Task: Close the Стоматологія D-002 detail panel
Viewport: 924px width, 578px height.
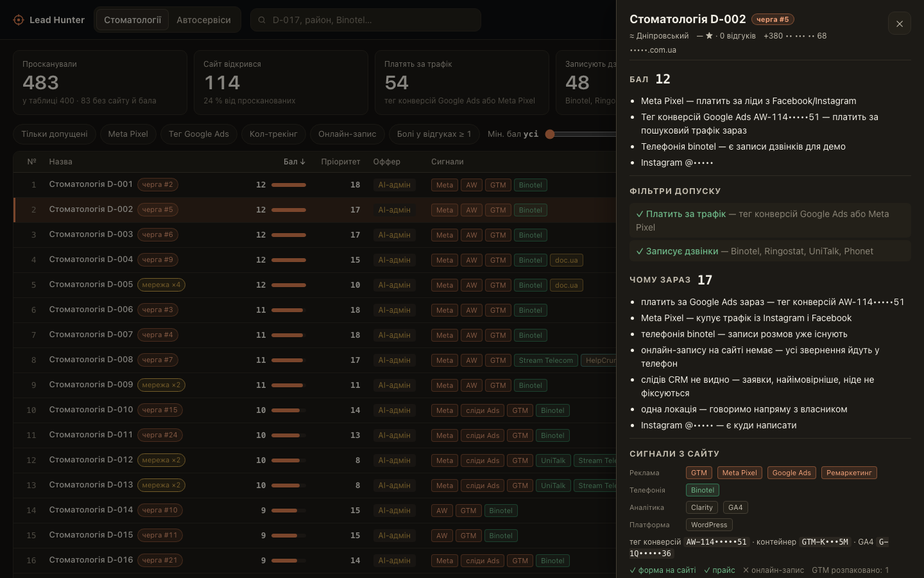Action: (900, 24)
